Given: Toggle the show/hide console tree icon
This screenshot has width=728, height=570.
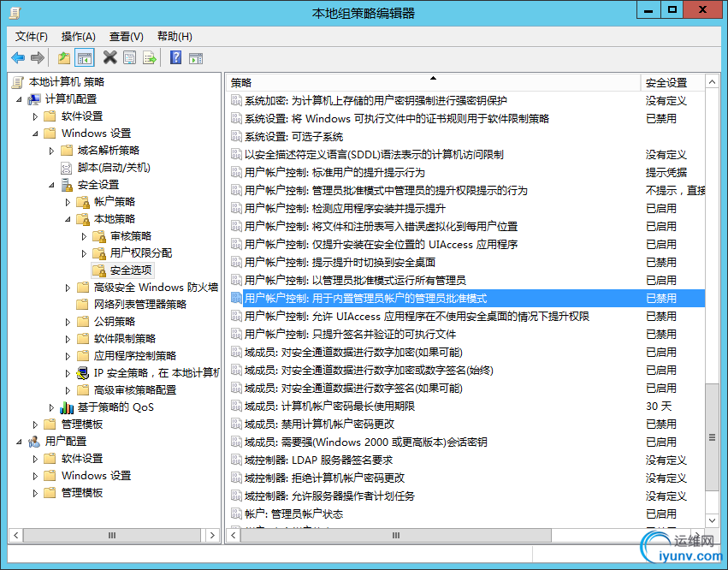Looking at the screenshot, I should pos(85,58).
